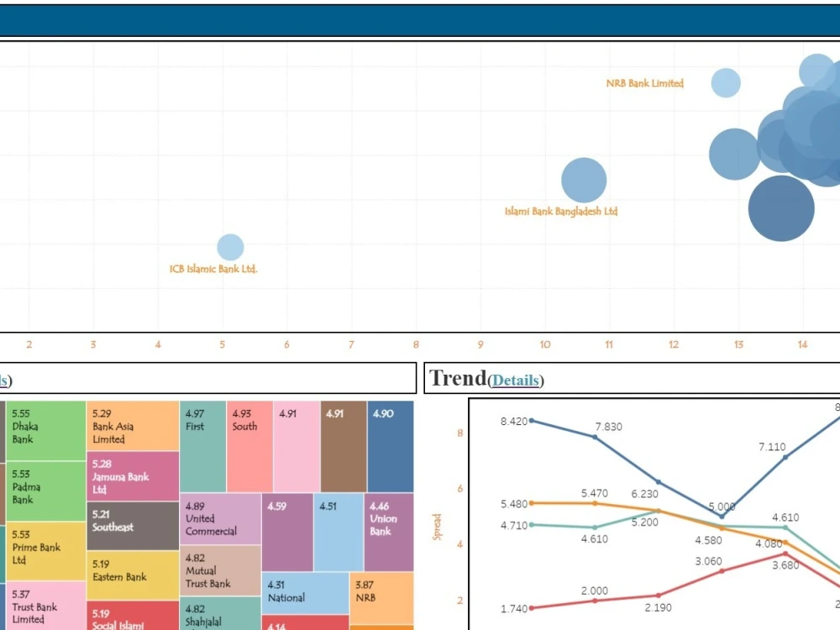This screenshot has width=840, height=630.
Task: Click the 5.480 point on orange line
Action: pos(532,503)
